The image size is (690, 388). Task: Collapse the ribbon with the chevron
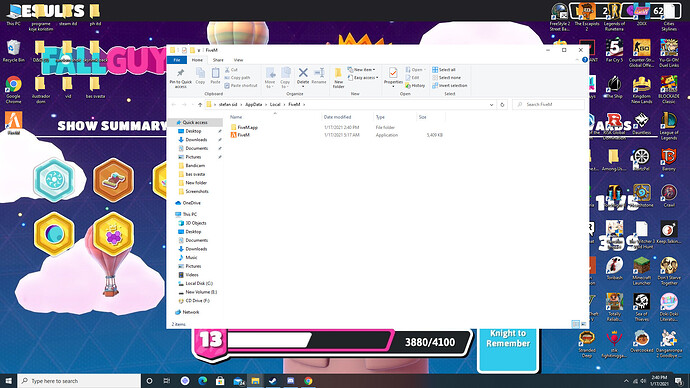[577, 60]
